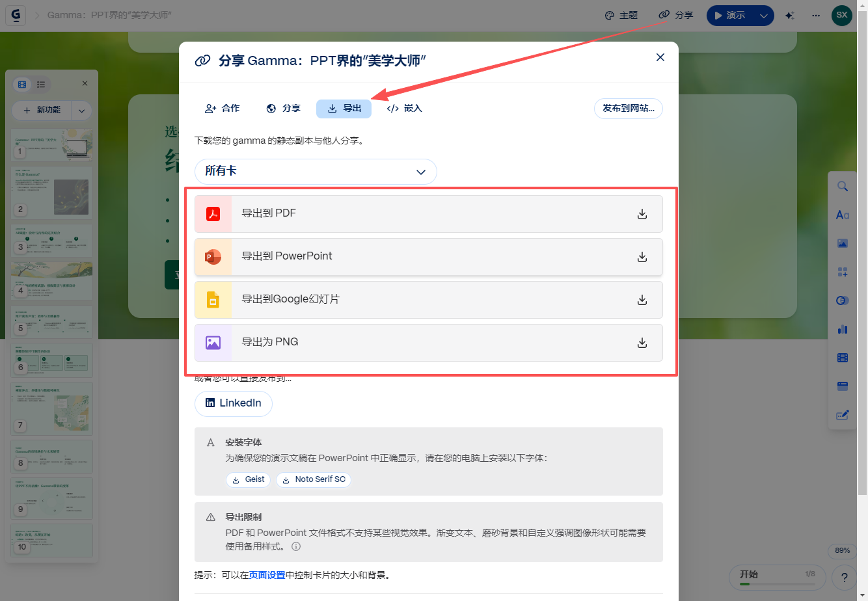Image resolution: width=868 pixels, height=601 pixels.
Task: Click the 89% zoom level indicator
Action: coord(843,551)
